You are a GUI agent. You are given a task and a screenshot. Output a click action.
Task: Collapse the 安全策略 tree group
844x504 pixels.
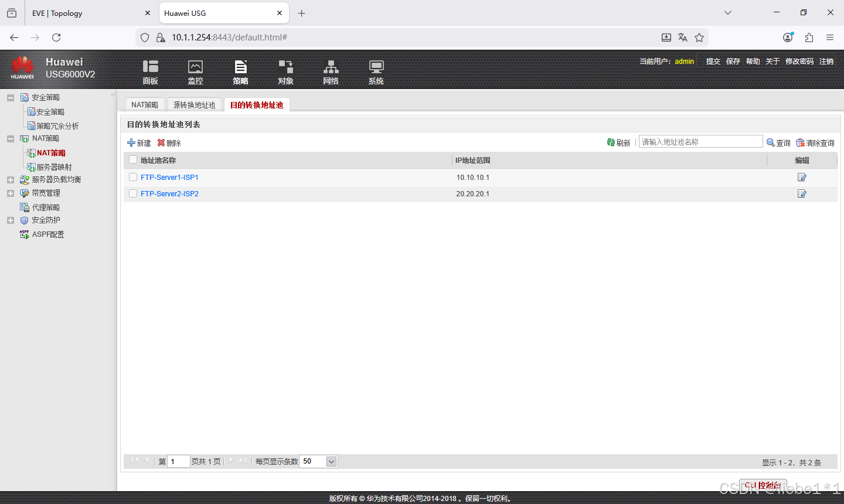tap(11, 98)
